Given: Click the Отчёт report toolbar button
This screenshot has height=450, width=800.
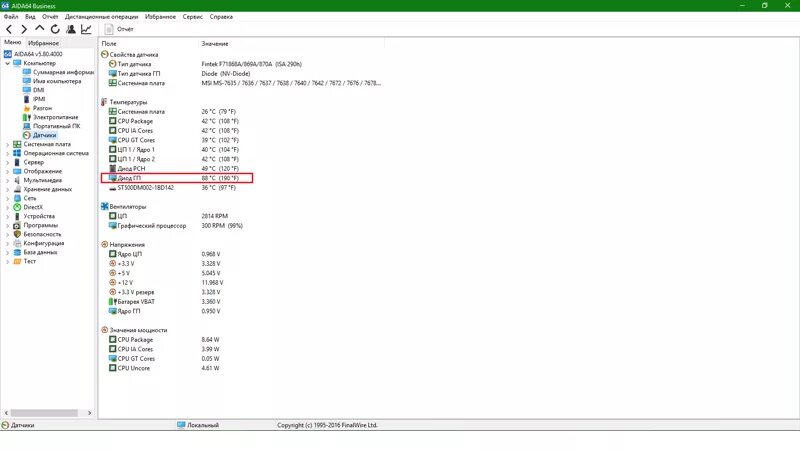Looking at the screenshot, I should click(119, 29).
